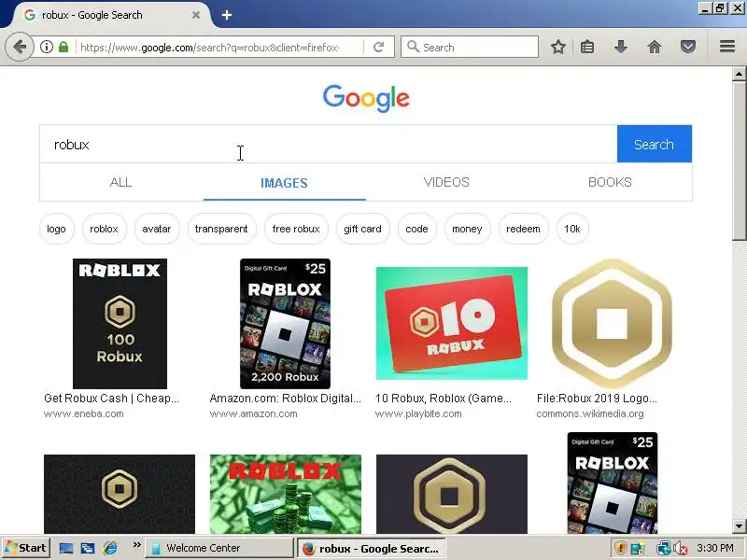Open the downloads arrow icon
This screenshot has width=747, height=560.
pyautogui.click(x=620, y=47)
